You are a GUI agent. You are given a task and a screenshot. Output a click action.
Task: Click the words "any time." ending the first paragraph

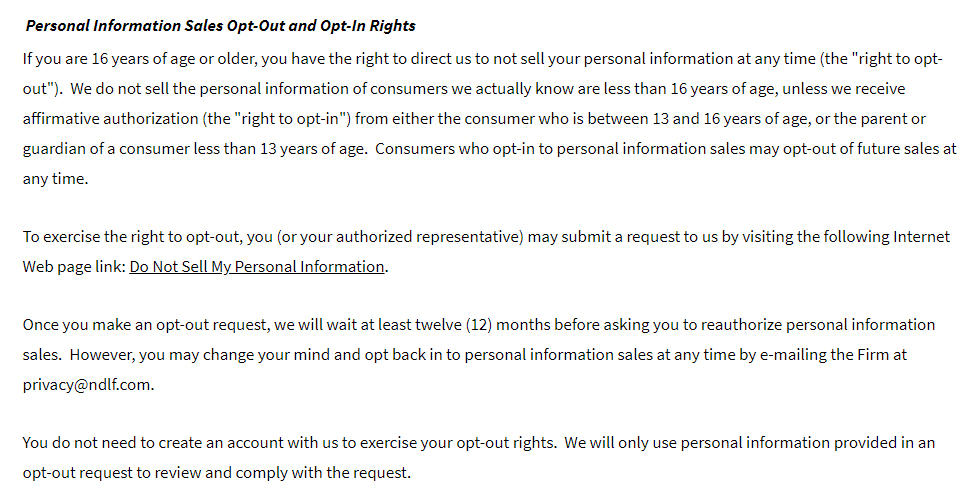coord(55,179)
